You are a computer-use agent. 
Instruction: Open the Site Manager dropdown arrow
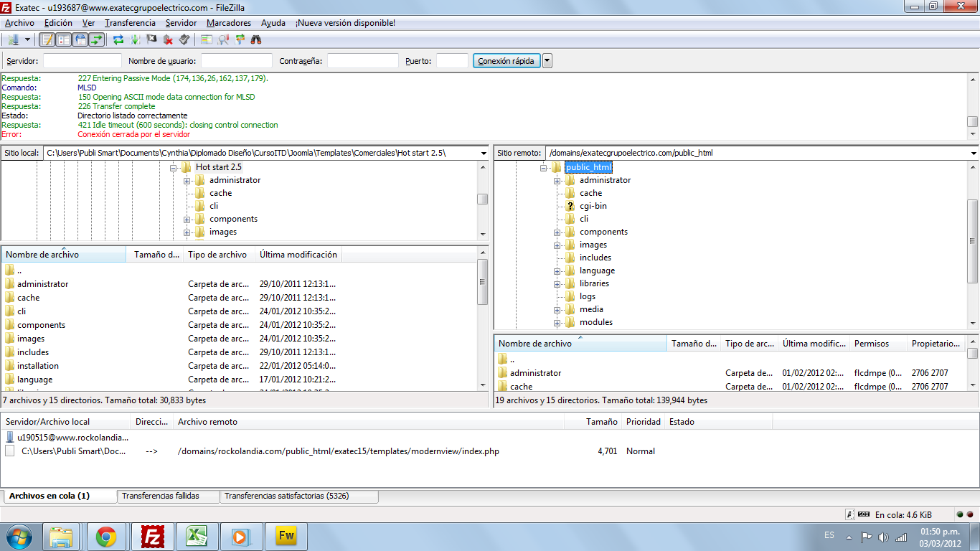pyautogui.click(x=28, y=39)
